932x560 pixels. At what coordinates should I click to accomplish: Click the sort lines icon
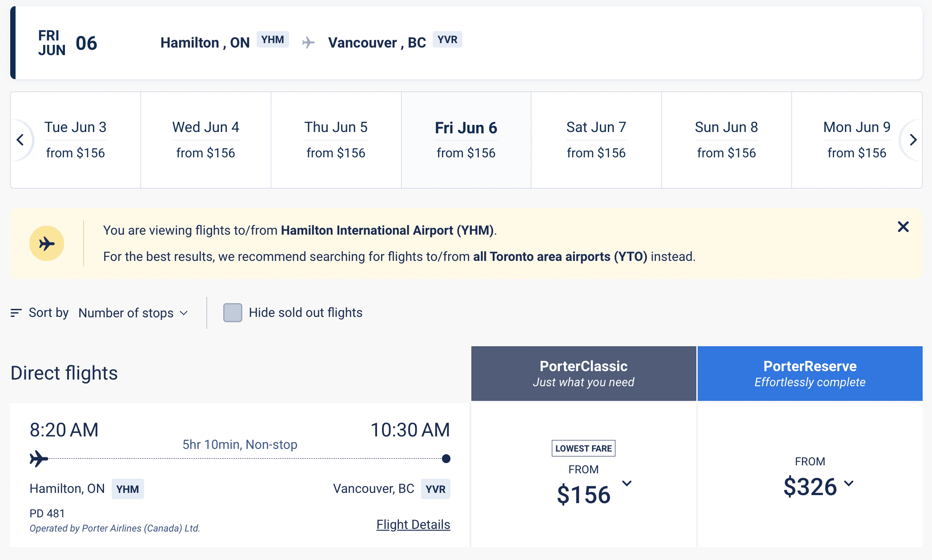(x=16, y=313)
